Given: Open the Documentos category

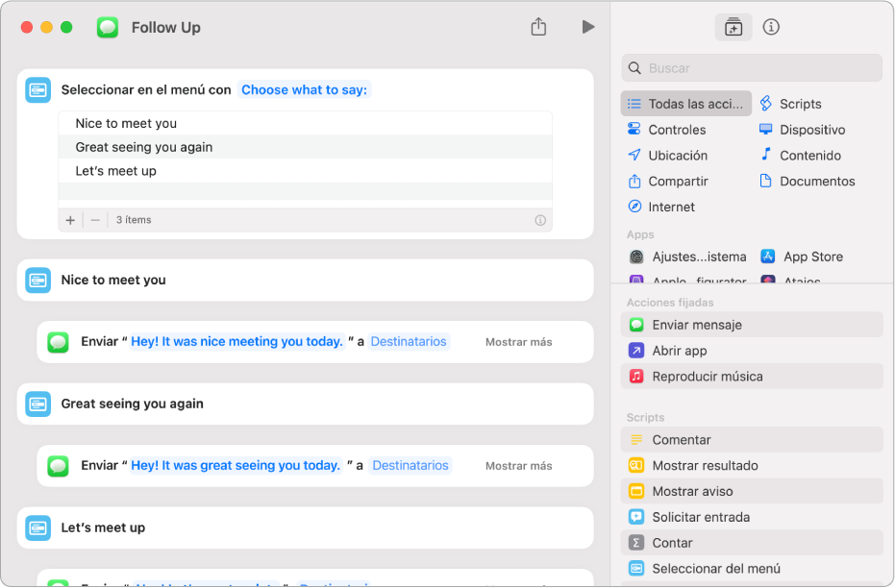Looking at the screenshot, I should pos(808,182).
